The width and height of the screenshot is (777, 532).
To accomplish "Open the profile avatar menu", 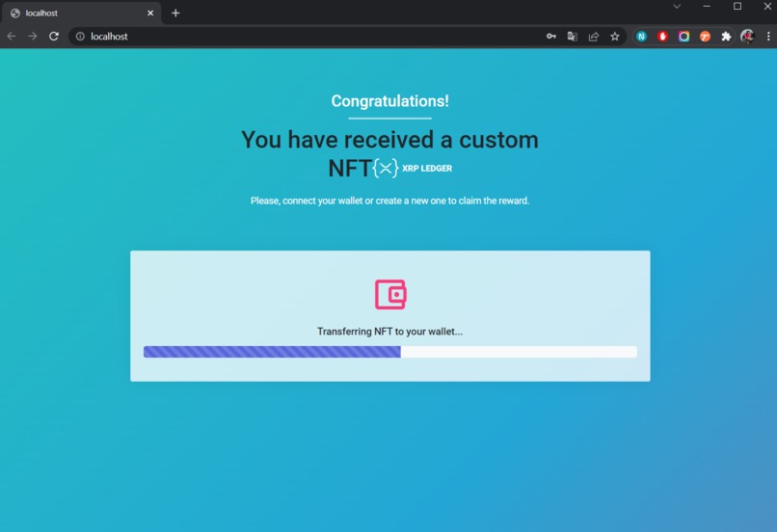I will [x=747, y=37].
